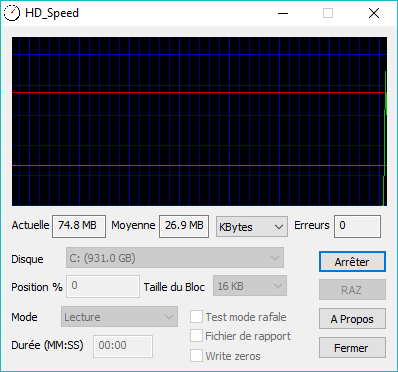Viewport: 398px width, 372px height.
Task: Open the KBytes units dropdown
Action: pyautogui.click(x=252, y=227)
